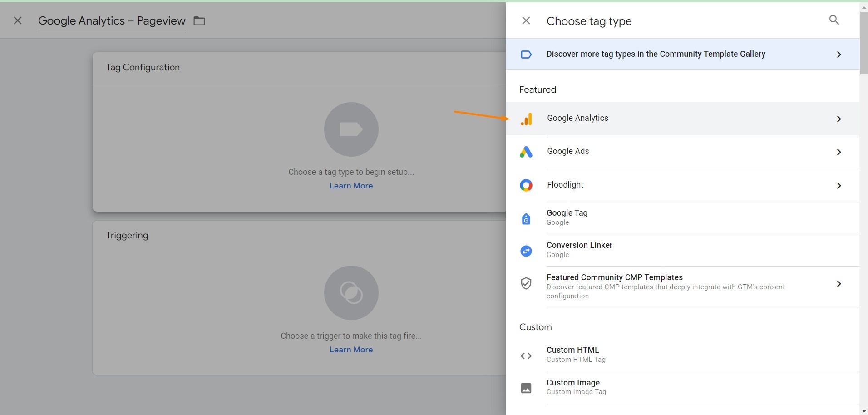Click the Google Analytics bar chart icon

coord(526,119)
